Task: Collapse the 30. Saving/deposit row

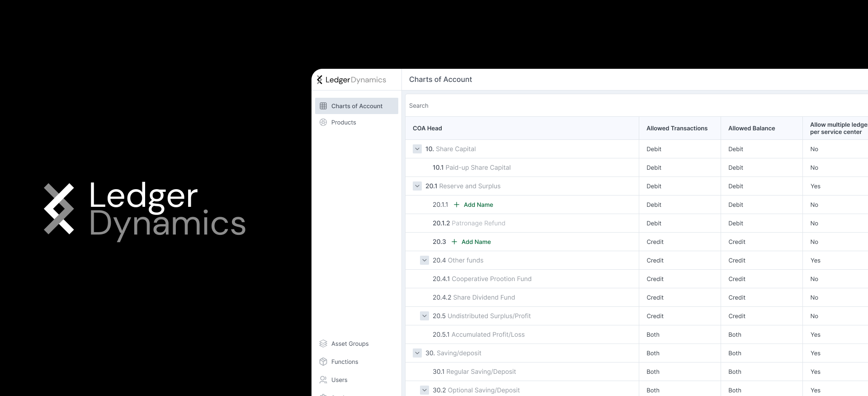Action: click(x=417, y=353)
